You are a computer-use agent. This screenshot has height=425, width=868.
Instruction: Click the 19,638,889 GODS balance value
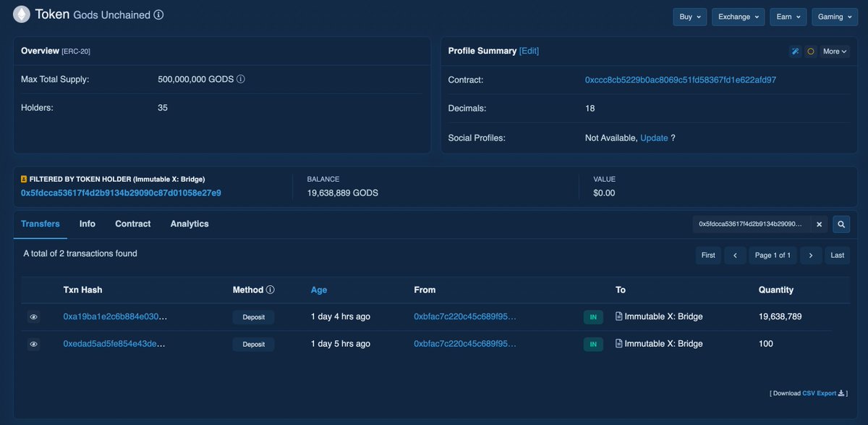(343, 193)
